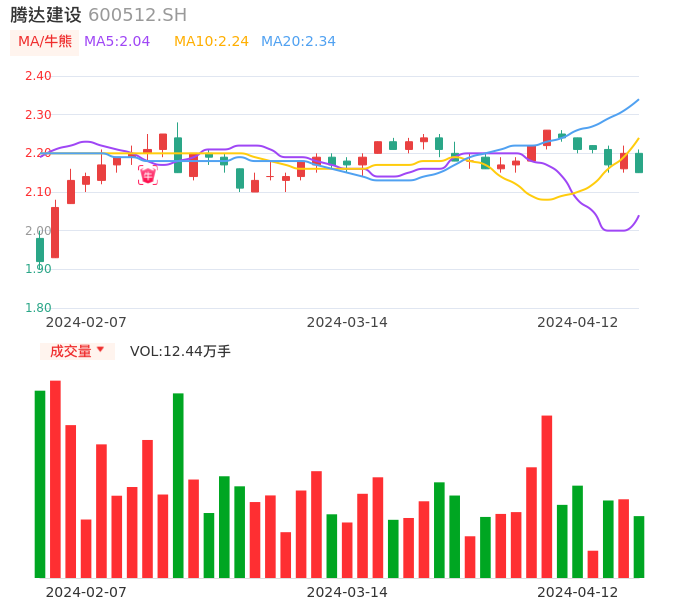Click the first green volume bar

pyautogui.click(x=40, y=483)
